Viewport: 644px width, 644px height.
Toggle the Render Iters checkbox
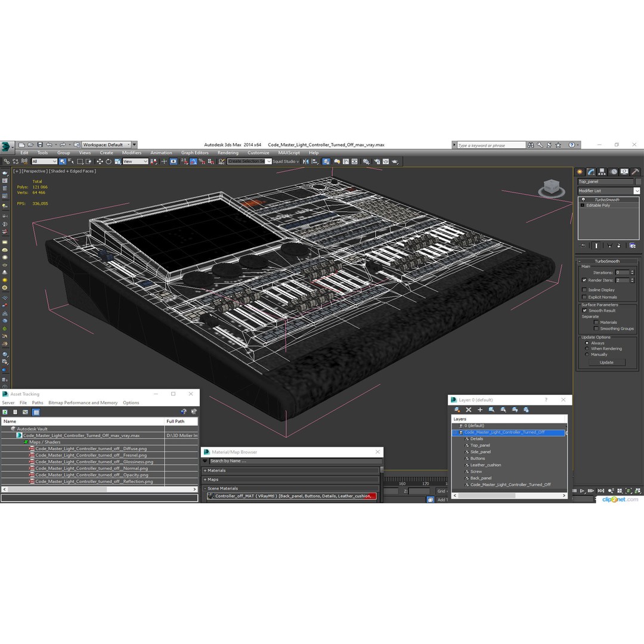(584, 280)
